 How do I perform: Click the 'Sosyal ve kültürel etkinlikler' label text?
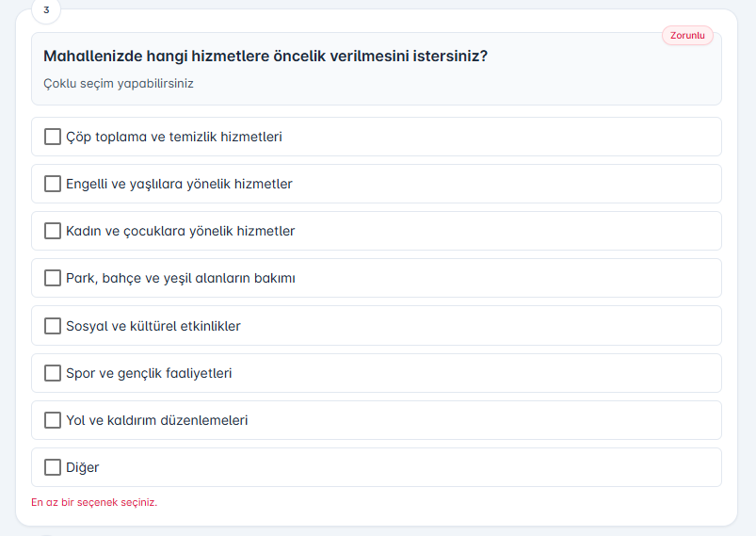[x=153, y=326]
